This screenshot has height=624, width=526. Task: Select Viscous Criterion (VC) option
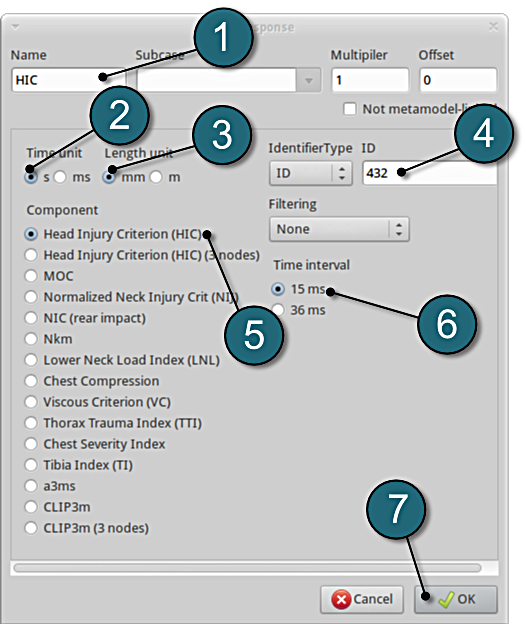pos(31,402)
